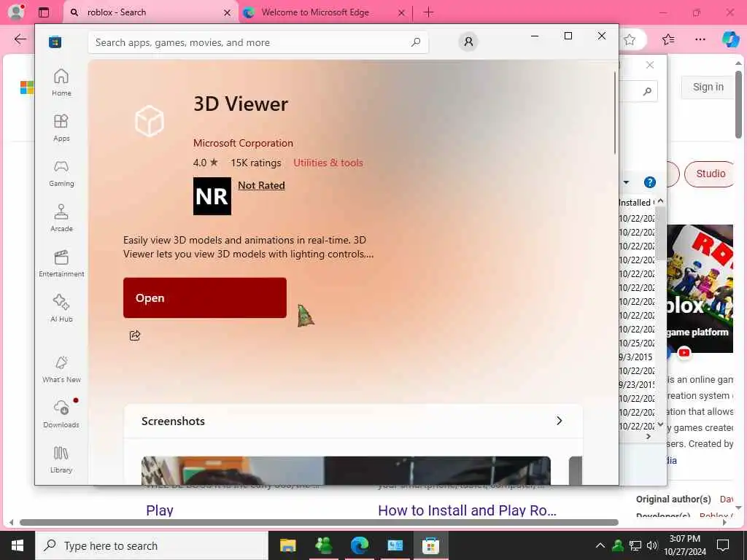
Task: Go to Gaming in Store sidebar
Action: [61, 173]
